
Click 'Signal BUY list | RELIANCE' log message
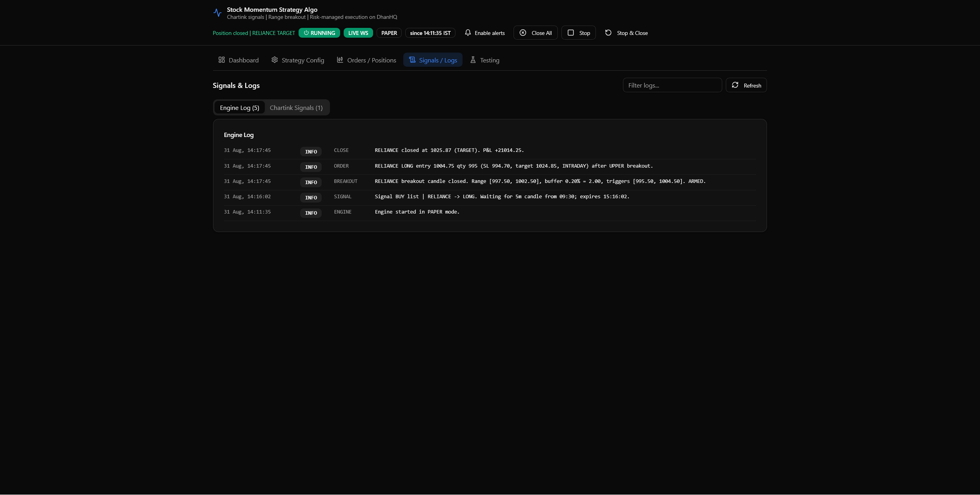click(x=502, y=197)
